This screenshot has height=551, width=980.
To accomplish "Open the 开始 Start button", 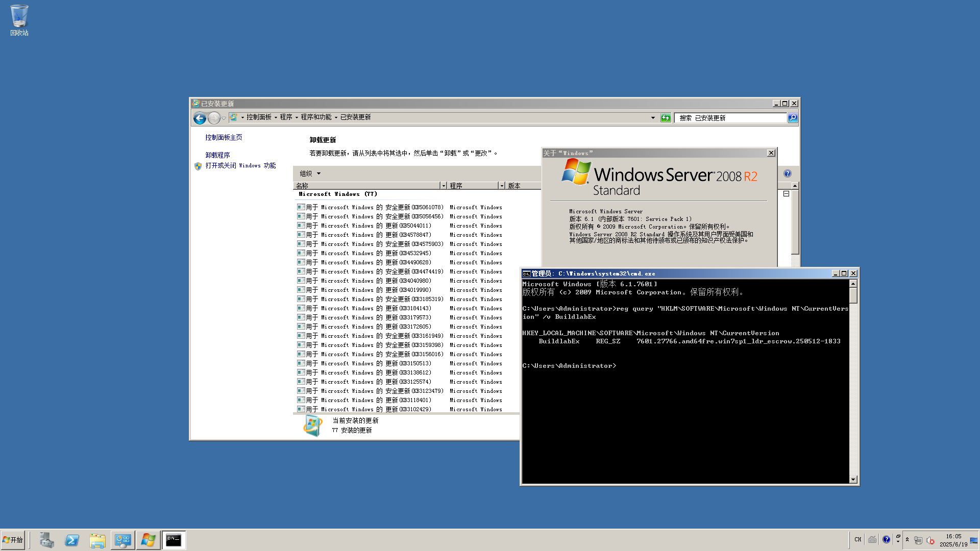I will pyautogui.click(x=13, y=540).
